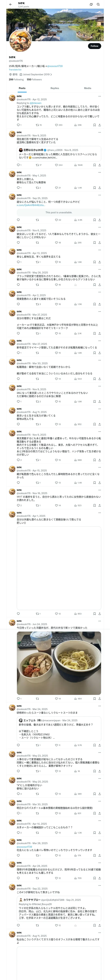Repost the Apr 12, 2025 post
This screenshot has height=980, width=110.
(x=37, y=125)
